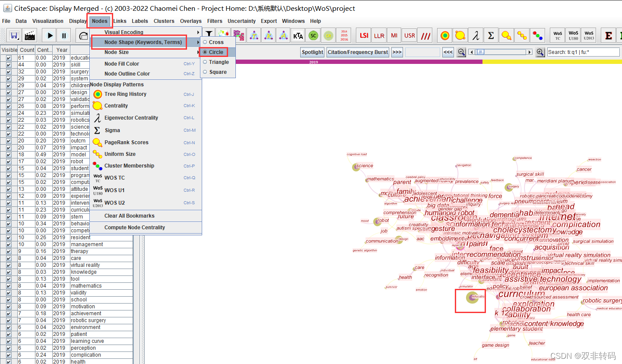Click the KTA toolbar icon
Screen dimensions: 622x364
click(298, 35)
